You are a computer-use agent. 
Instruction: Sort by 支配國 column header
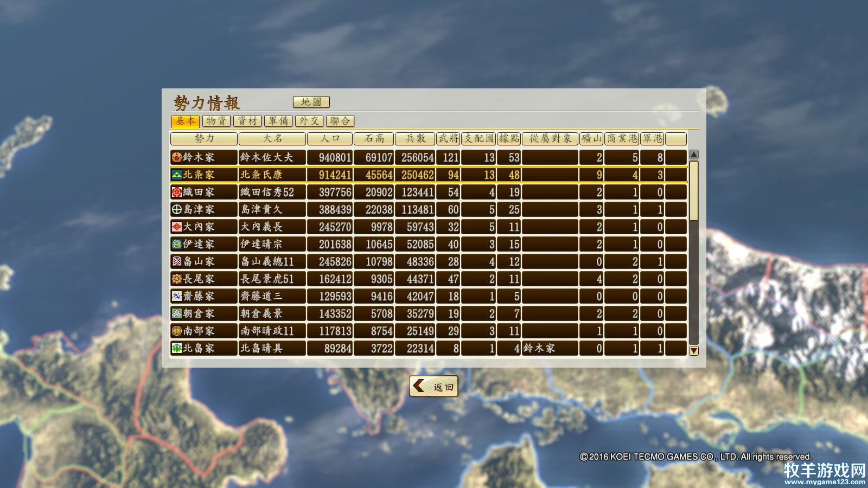pos(478,139)
